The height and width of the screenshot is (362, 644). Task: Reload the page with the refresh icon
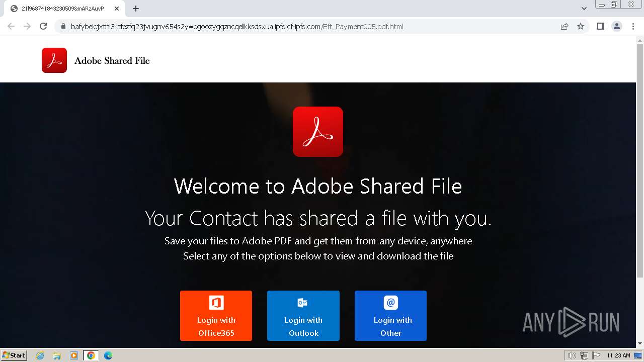coord(43,26)
